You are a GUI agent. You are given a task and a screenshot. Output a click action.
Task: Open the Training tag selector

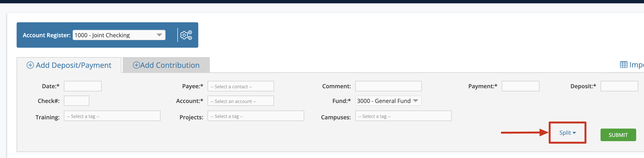[x=112, y=116]
